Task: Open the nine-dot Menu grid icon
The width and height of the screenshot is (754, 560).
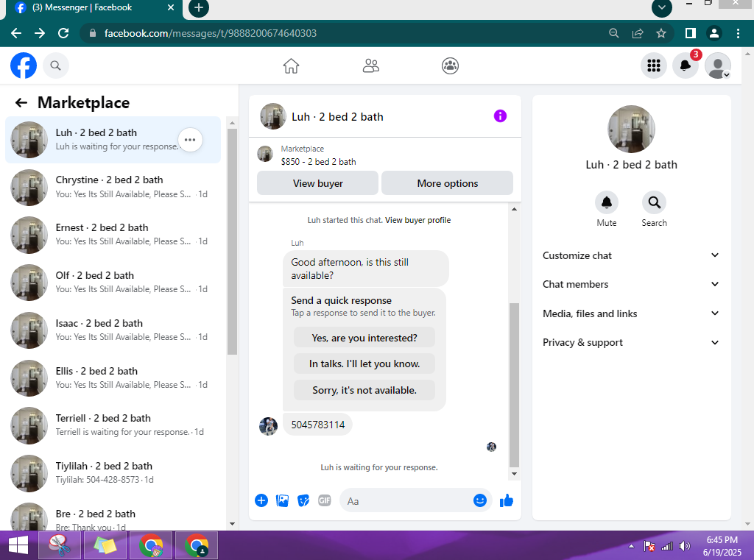Action: pyautogui.click(x=654, y=65)
